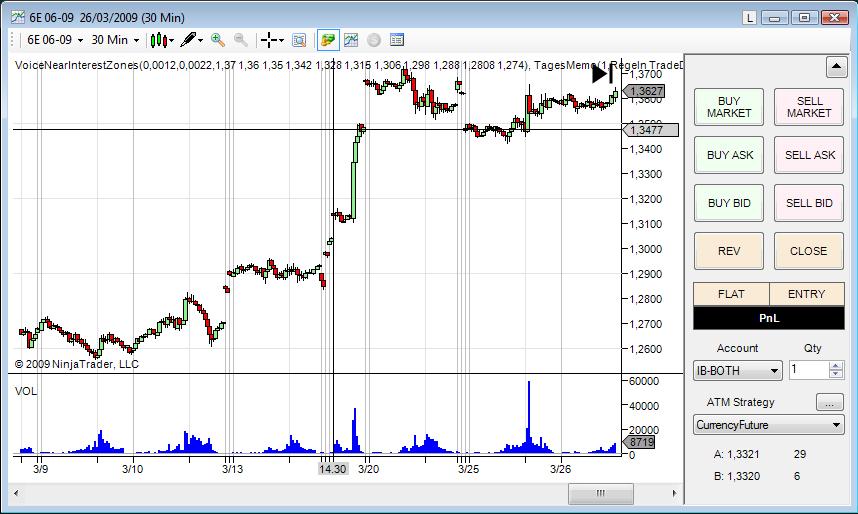
Task: Click the zoom out magnifier icon
Action: coord(241,40)
